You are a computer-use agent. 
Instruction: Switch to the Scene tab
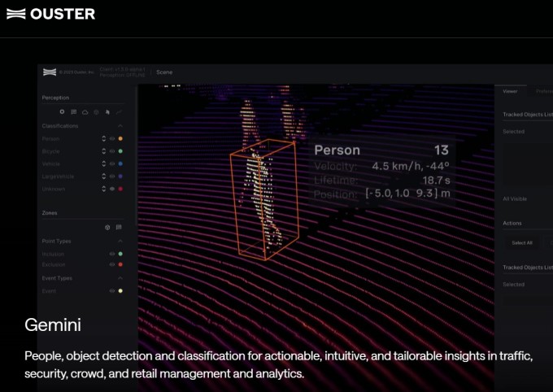[x=164, y=72]
